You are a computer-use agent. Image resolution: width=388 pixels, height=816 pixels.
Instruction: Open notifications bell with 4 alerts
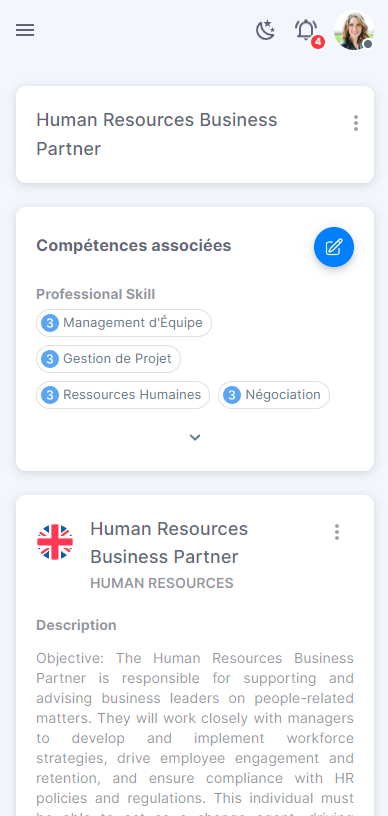point(307,31)
